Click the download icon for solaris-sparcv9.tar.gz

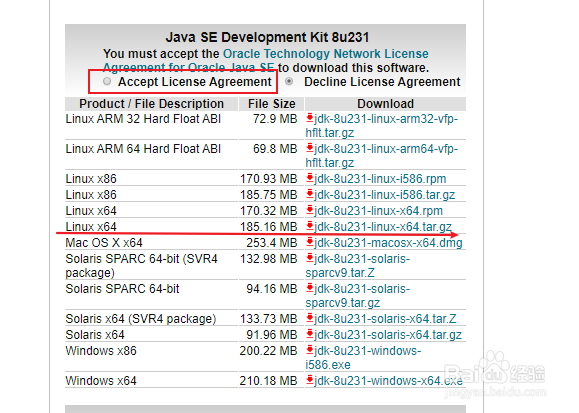pos(309,288)
